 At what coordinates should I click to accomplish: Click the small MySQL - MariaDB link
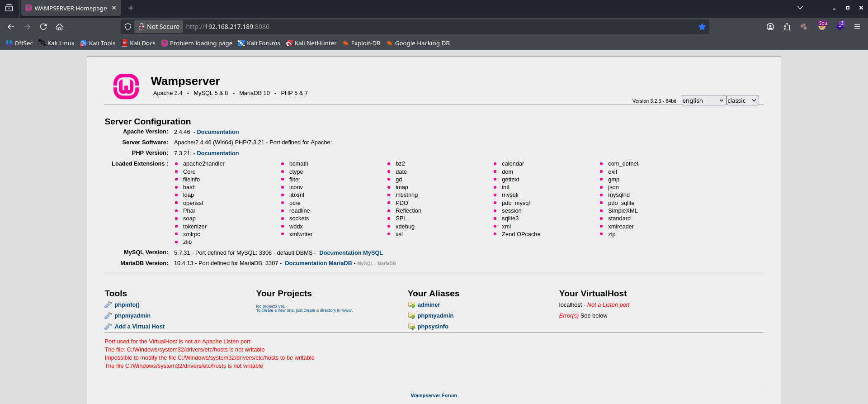[x=377, y=263]
